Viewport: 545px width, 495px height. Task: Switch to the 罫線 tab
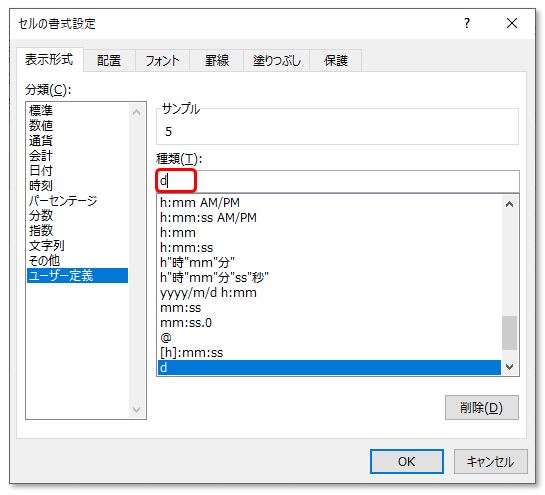[x=217, y=60]
